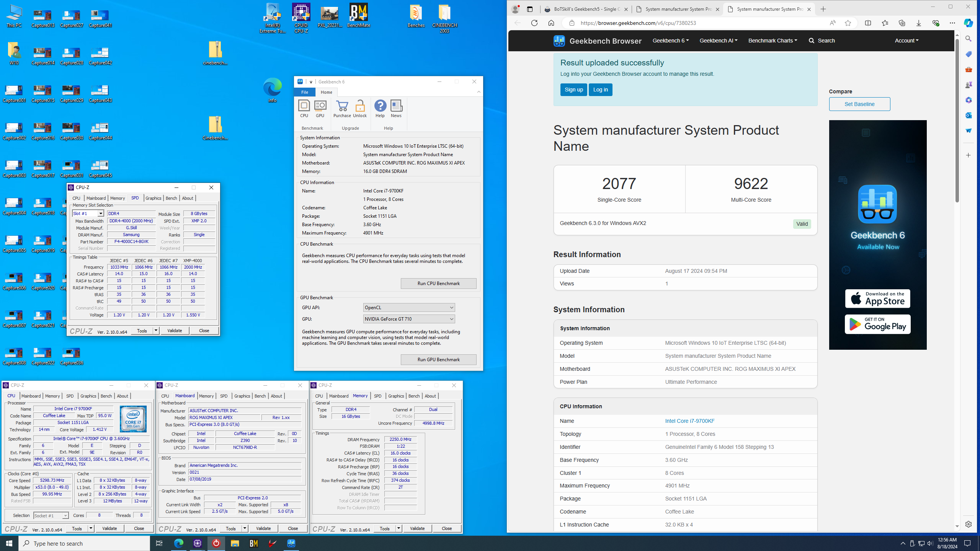Click Set Baseline button

(859, 104)
